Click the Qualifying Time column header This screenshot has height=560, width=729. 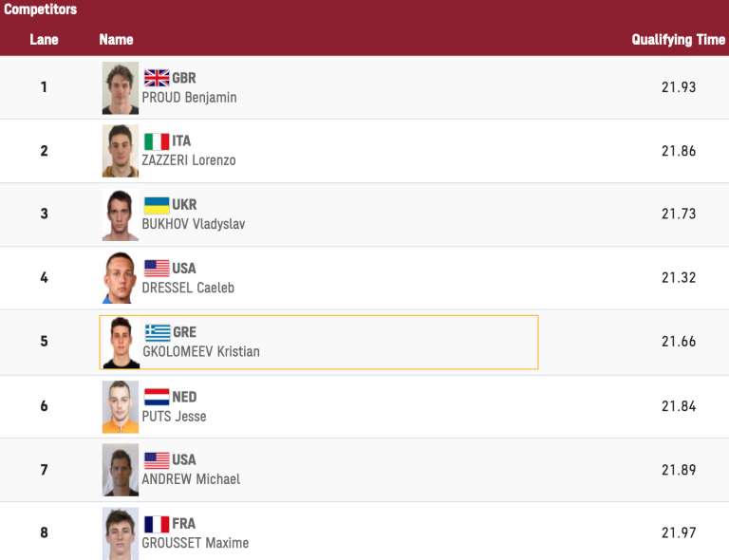click(x=678, y=40)
